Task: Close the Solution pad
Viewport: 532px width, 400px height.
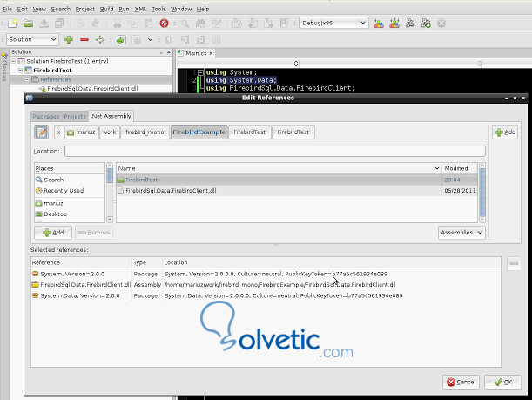Action: (169, 52)
